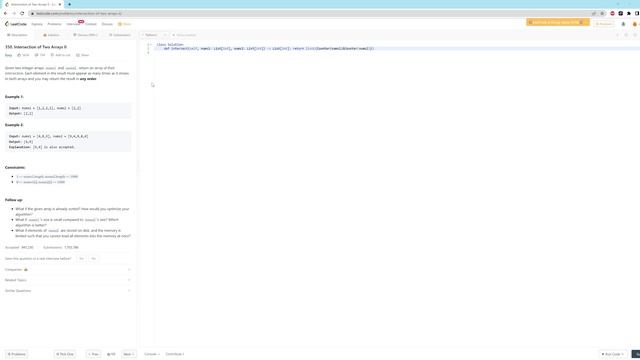640x360 pixels.
Task: Close the Intersection of Two Arrays tab
Action: click(x=60, y=4)
